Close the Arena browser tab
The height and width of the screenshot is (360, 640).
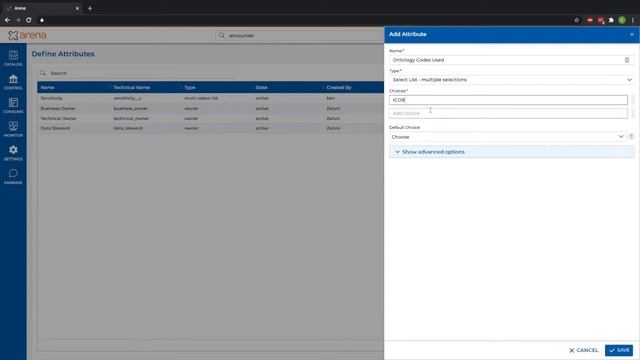click(77, 8)
